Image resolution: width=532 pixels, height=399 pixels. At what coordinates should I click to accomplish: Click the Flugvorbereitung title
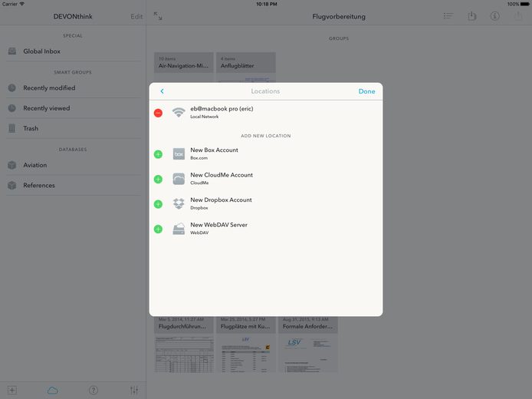339,16
